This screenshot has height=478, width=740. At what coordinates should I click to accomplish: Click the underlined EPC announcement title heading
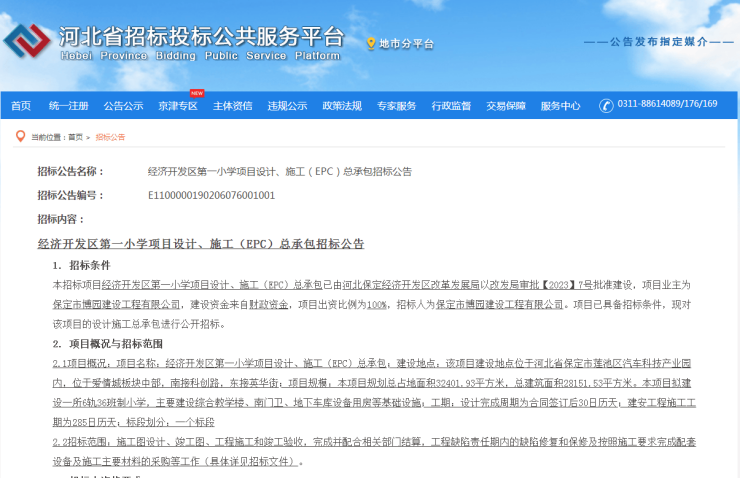click(x=200, y=244)
